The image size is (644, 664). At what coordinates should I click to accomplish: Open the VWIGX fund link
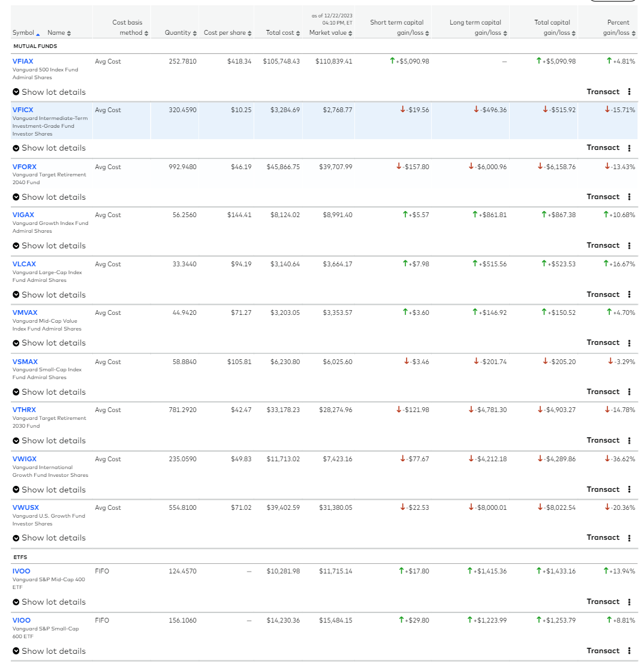click(25, 459)
